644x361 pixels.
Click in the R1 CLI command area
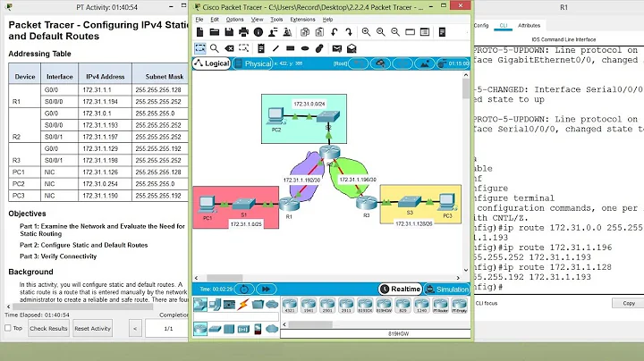(x=558, y=169)
